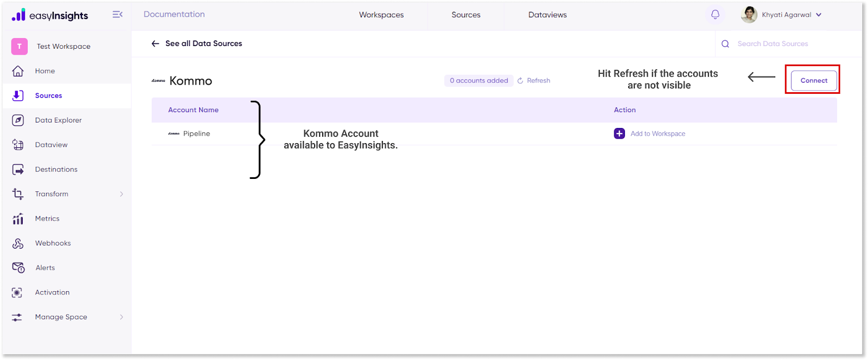Click the Kommo page title
868x360 pixels.
190,81
